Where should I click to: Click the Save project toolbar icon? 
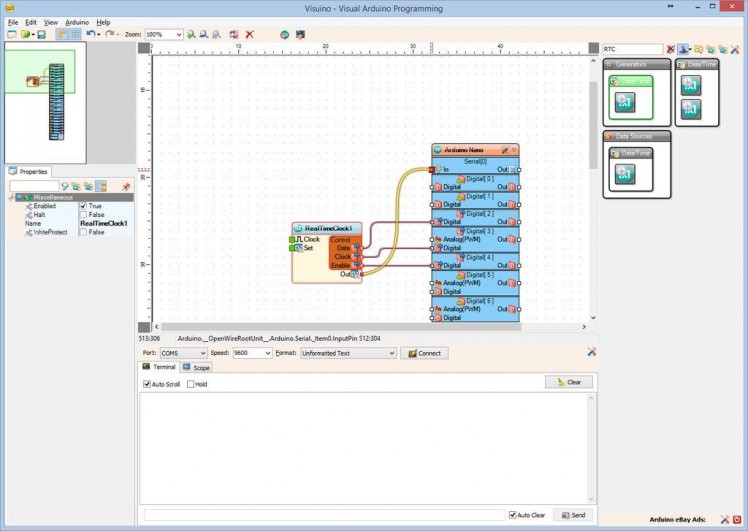(x=41, y=34)
